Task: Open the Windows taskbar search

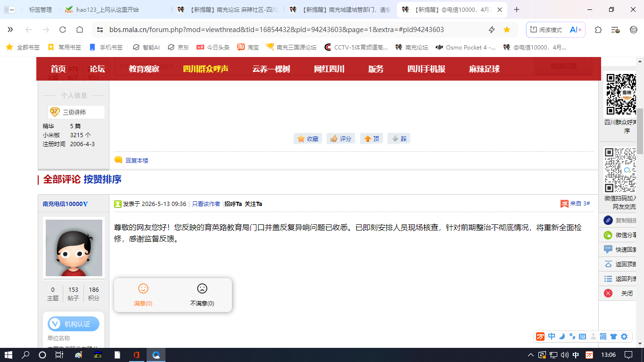Action: [25, 355]
